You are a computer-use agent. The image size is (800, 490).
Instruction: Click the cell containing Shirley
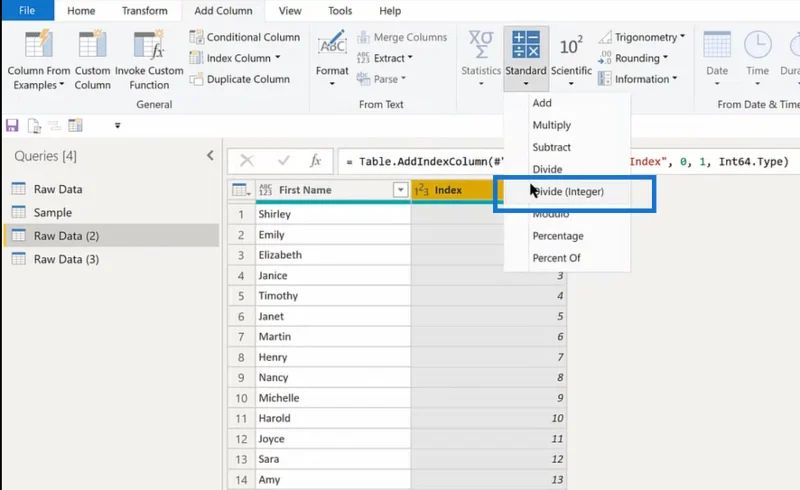tap(333, 214)
